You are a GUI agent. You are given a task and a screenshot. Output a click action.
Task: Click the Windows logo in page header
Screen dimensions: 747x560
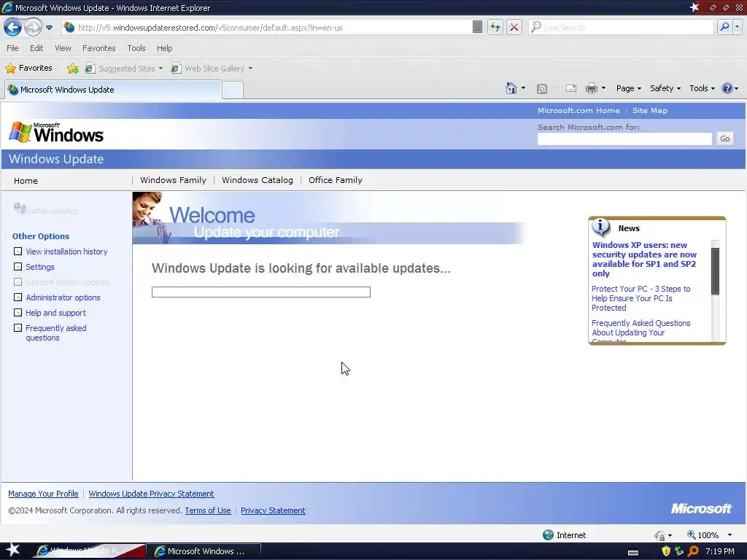point(56,133)
